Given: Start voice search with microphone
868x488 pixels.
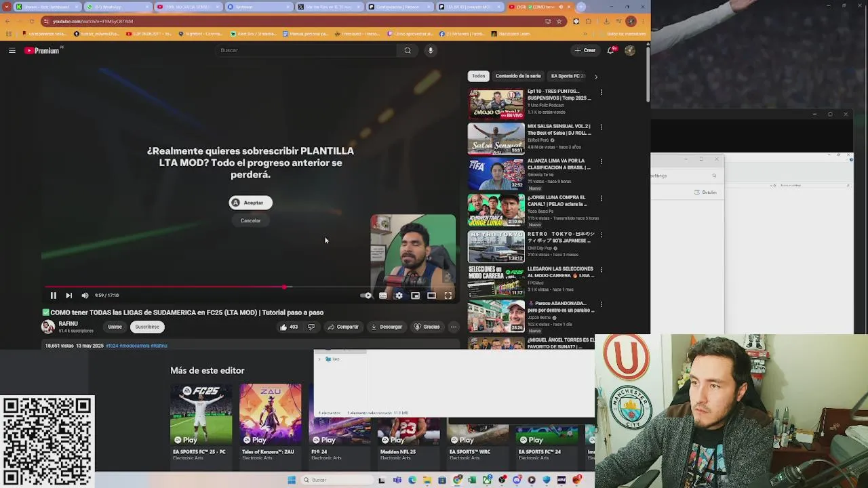Looking at the screenshot, I should coord(431,50).
